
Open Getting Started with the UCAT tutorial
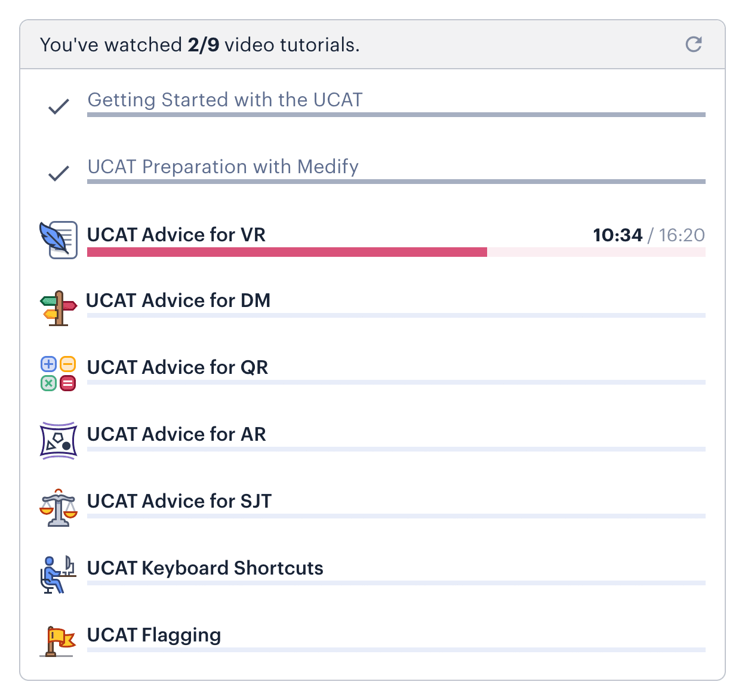225,100
